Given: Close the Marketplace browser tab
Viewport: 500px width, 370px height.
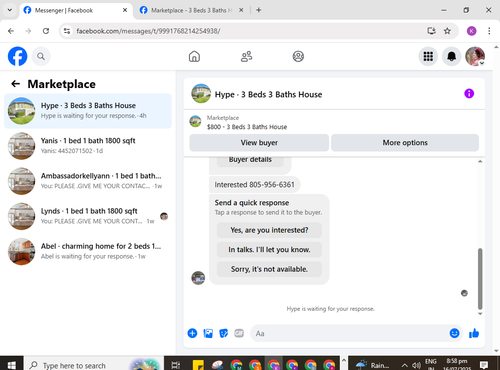Looking at the screenshot, I should (x=241, y=10).
